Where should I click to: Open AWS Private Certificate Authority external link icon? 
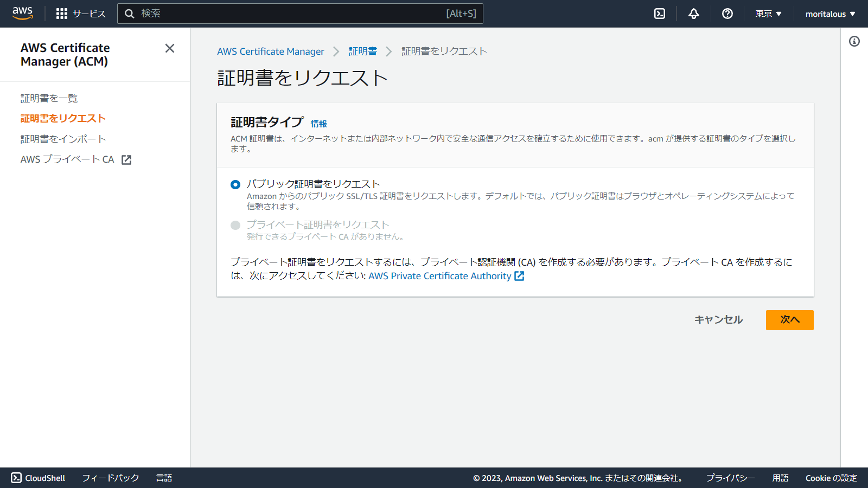pyautogui.click(x=519, y=276)
